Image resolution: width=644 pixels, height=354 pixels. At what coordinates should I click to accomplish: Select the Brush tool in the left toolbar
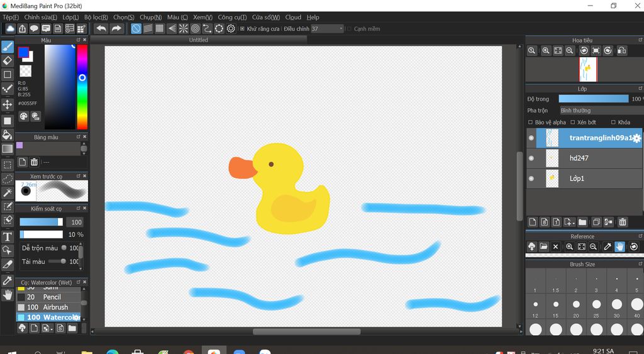click(8, 47)
